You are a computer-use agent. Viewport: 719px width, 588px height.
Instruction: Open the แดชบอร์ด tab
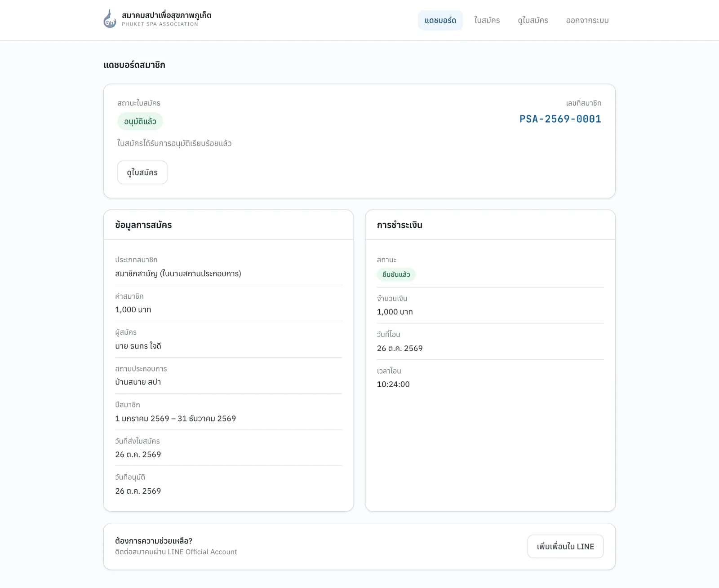point(440,20)
